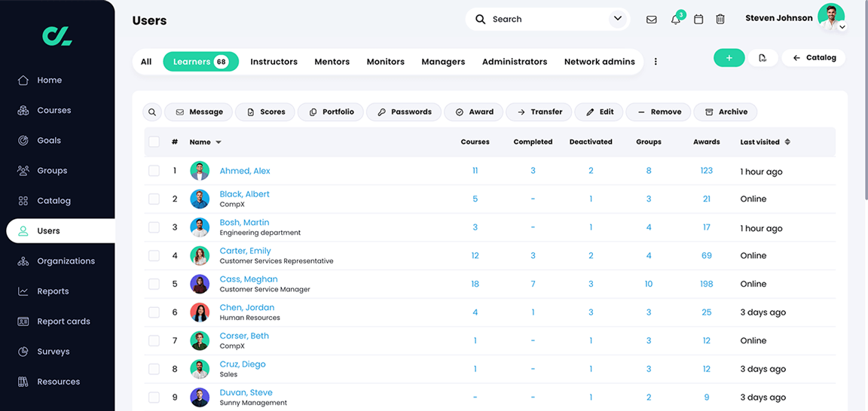Click the Remove button
868x411 pixels.
[x=659, y=111]
